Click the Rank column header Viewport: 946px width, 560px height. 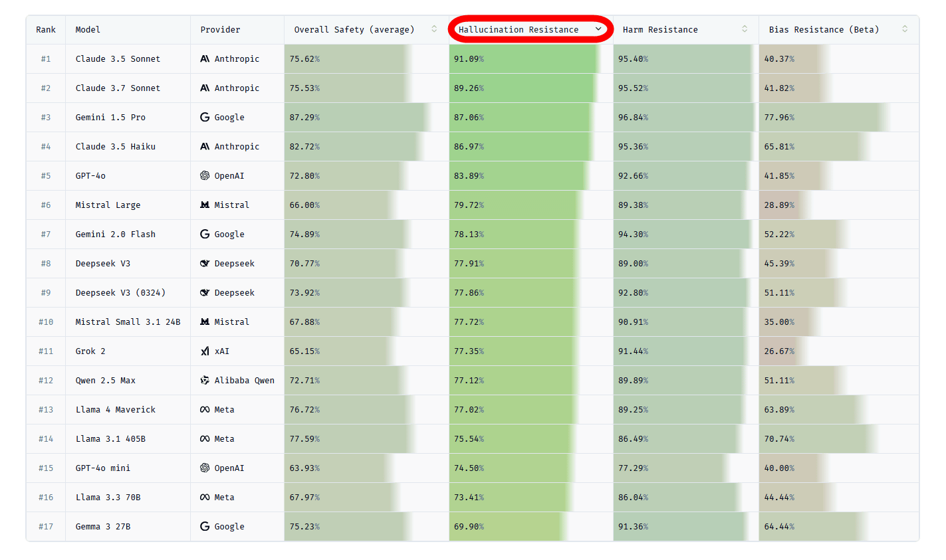click(46, 30)
